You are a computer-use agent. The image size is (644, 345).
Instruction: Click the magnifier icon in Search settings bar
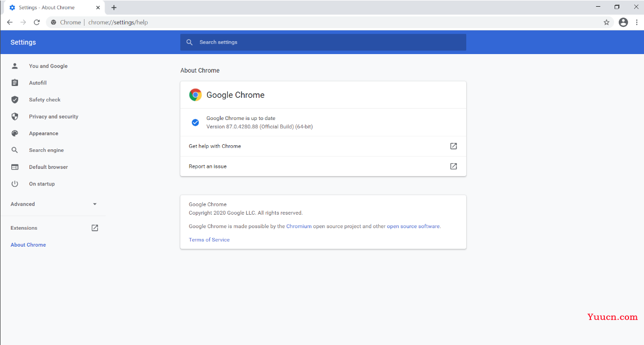point(190,42)
